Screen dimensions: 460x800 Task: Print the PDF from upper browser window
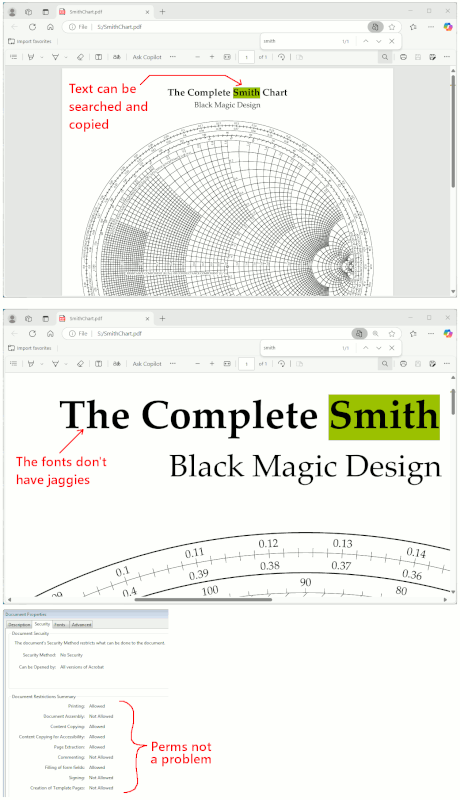pyautogui.click(x=403, y=57)
